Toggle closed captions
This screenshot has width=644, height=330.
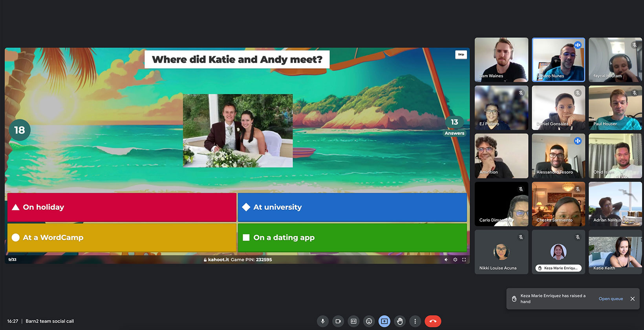click(353, 321)
